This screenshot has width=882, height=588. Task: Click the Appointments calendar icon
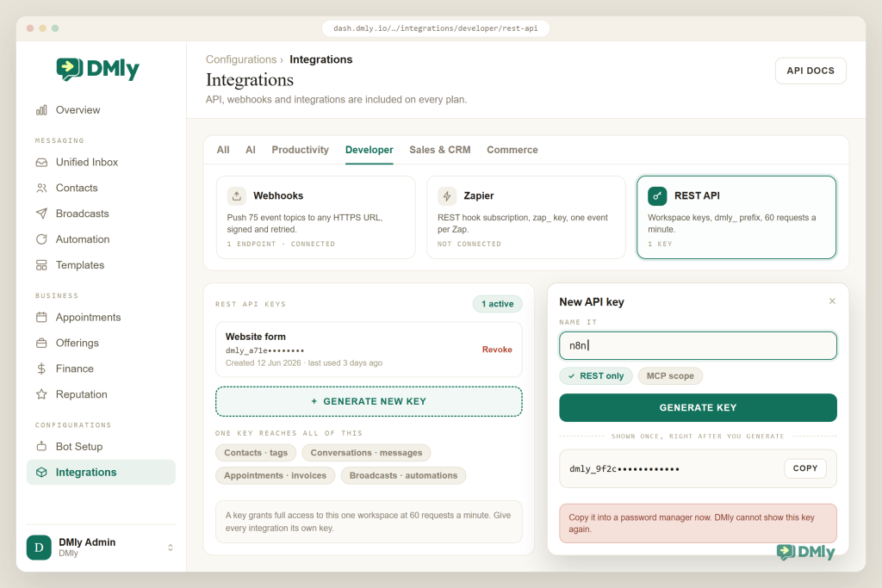[x=41, y=318]
